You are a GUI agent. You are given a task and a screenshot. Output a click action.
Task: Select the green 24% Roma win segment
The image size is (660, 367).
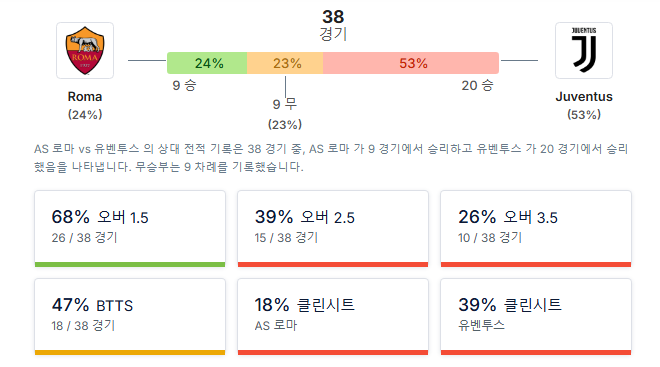click(x=207, y=63)
